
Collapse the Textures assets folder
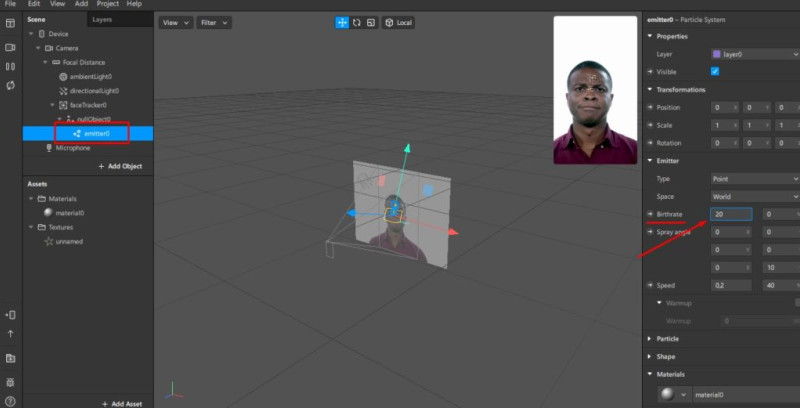pyautogui.click(x=31, y=227)
